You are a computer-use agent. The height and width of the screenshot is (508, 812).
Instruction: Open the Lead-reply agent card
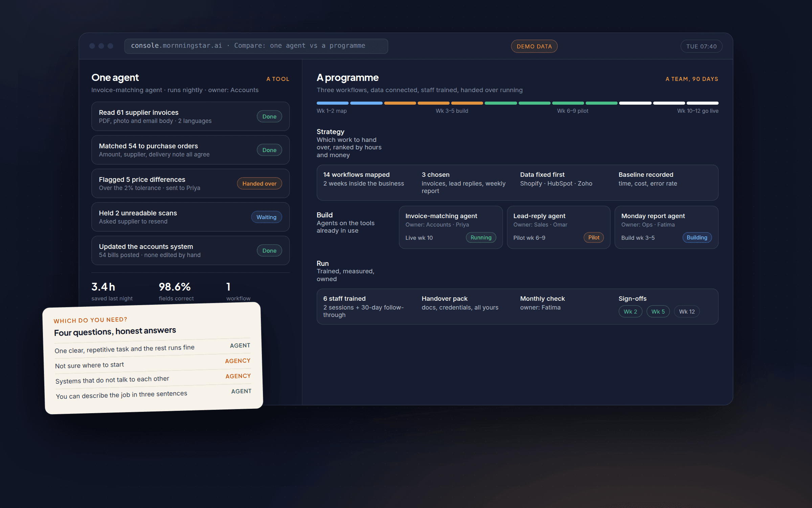(558, 227)
